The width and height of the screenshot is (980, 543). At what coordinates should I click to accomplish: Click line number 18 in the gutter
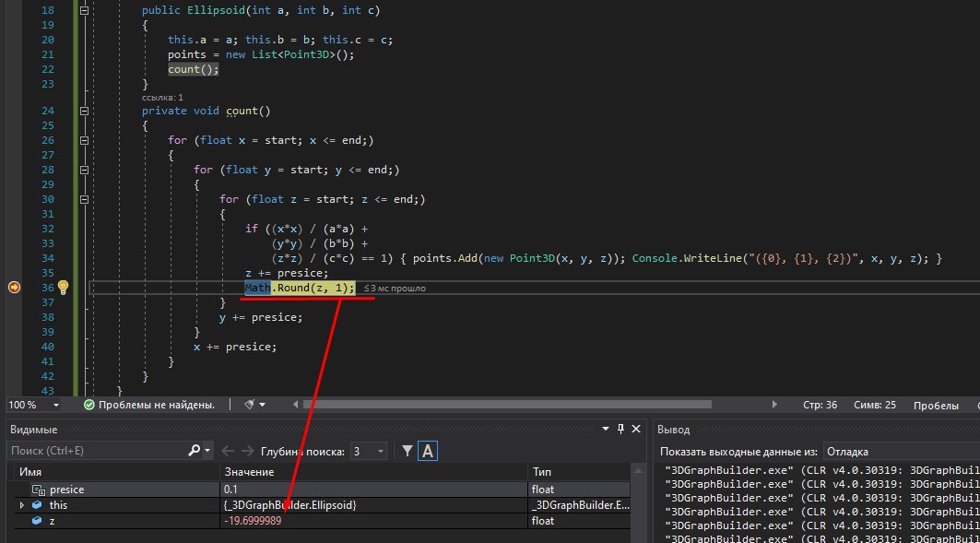[48, 11]
